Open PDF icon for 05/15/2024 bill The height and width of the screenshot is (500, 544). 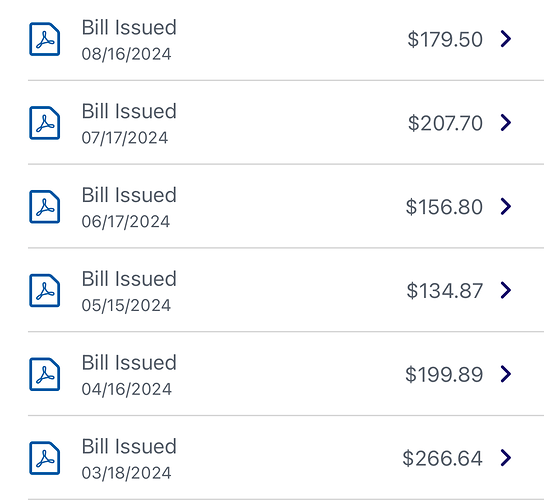[x=44, y=290]
